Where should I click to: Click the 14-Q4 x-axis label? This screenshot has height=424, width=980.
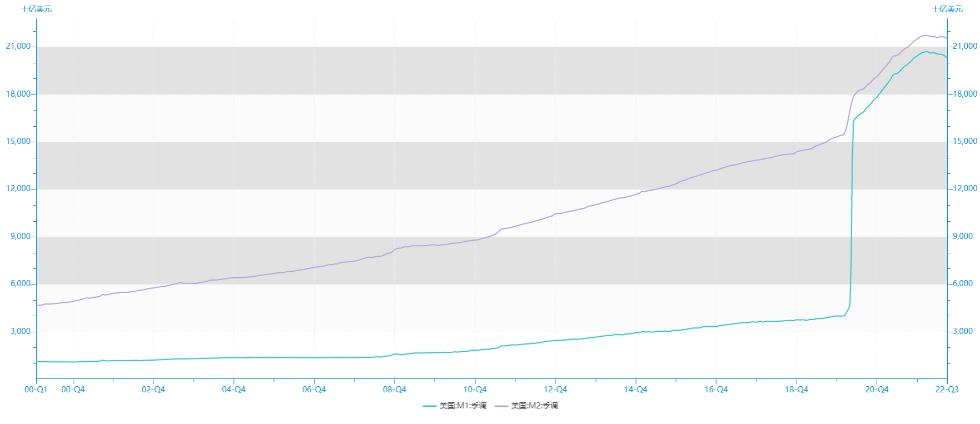point(635,390)
